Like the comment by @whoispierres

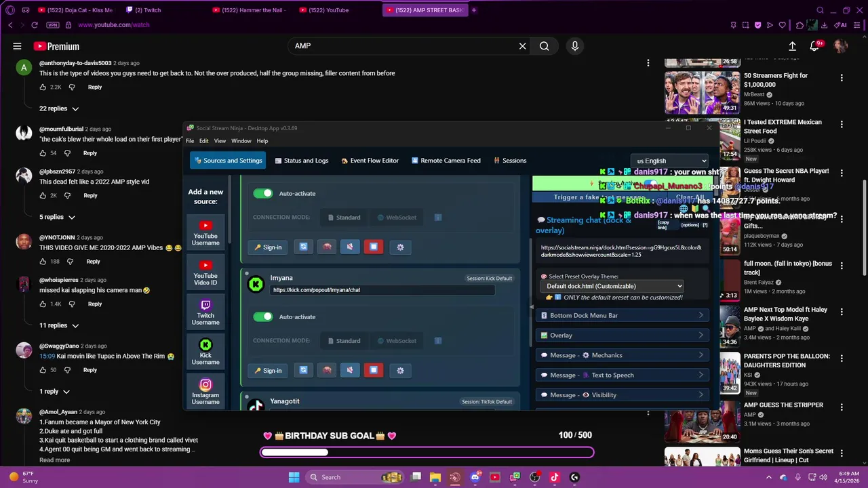tap(43, 304)
